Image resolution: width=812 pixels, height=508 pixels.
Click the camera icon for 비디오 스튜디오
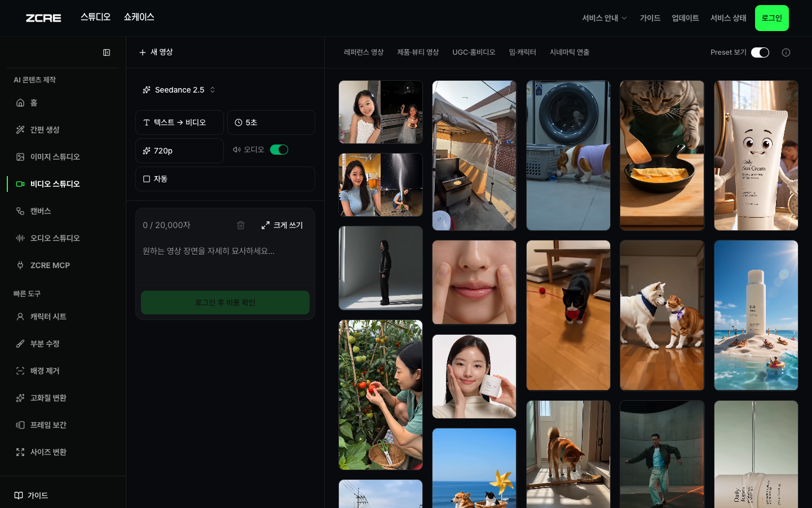coord(20,184)
